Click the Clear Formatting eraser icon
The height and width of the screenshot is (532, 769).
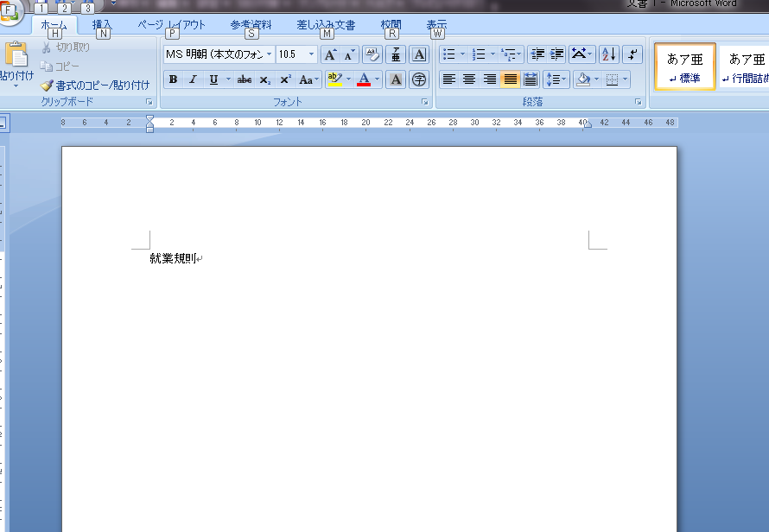pos(372,54)
